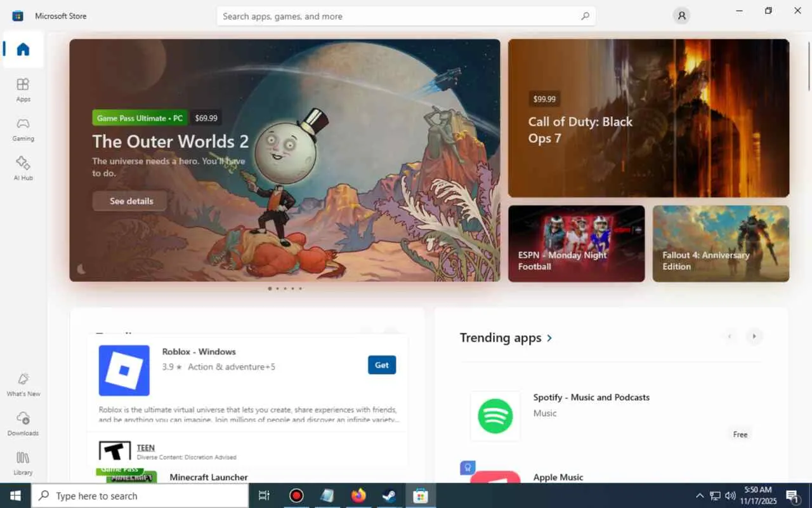812x508 pixels.
Task: Expand the Trending apps chevron
Action: [549, 338]
